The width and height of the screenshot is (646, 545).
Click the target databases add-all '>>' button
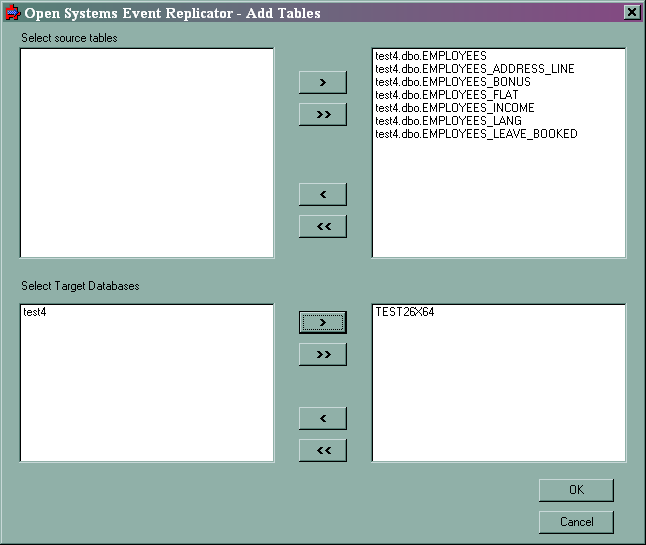pos(323,355)
